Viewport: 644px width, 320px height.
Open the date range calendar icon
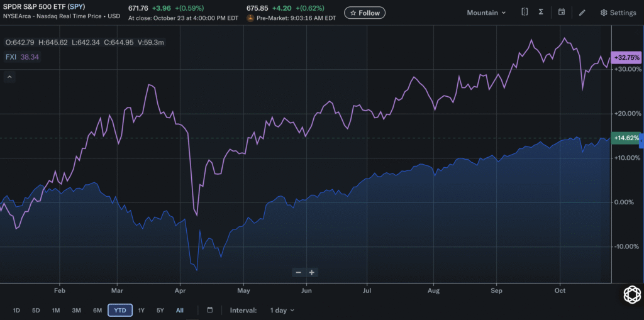(x=210, y=310)
